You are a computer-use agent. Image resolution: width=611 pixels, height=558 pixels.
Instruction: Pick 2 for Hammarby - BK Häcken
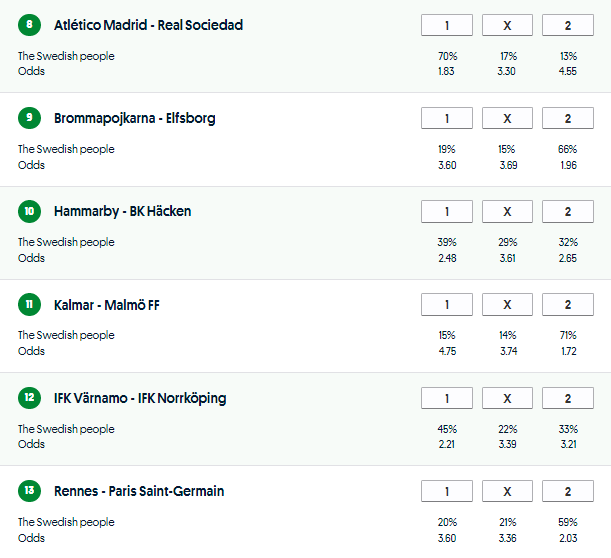point(567,211)
